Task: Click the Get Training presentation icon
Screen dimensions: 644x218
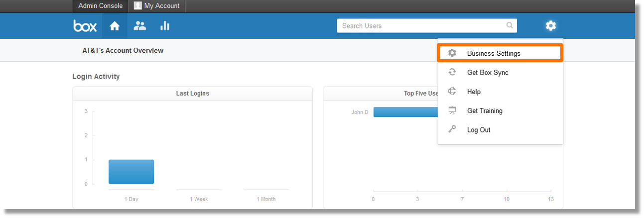Action: pyautogui.click(x=452, y=110)
